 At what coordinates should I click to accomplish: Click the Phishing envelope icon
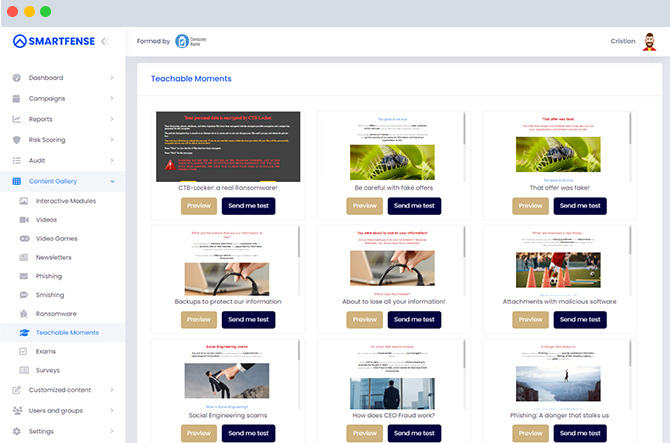pyautogui.click(x=24, y=276)
